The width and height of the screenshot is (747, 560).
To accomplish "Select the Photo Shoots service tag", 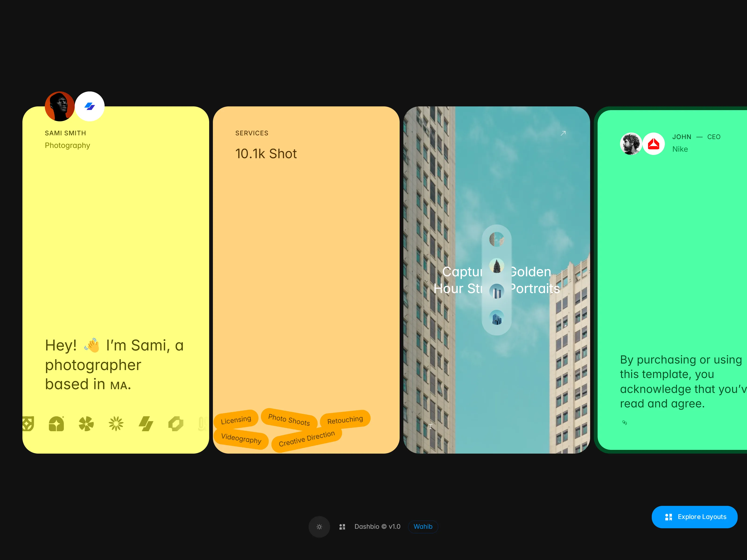I will pos(289,420).
